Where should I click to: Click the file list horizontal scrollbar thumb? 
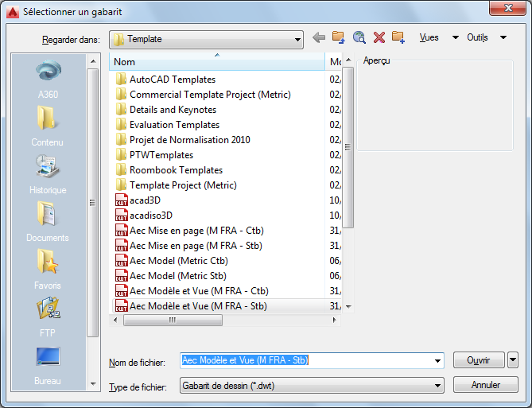[x=173, y=320]
